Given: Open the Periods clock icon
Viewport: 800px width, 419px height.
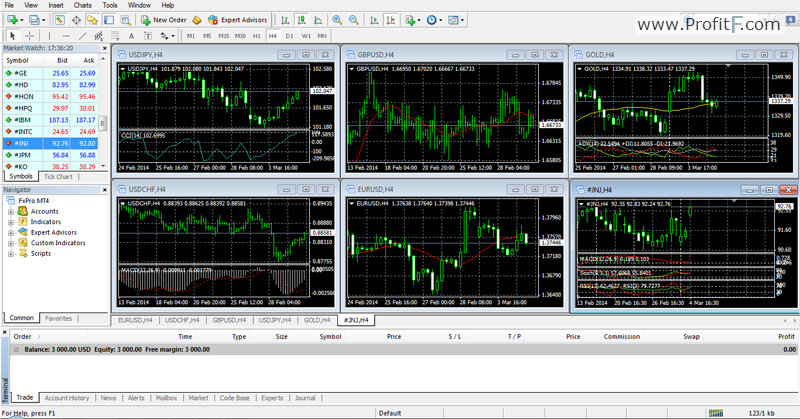Looking at the screenshot, I should [x=432, y=20].
